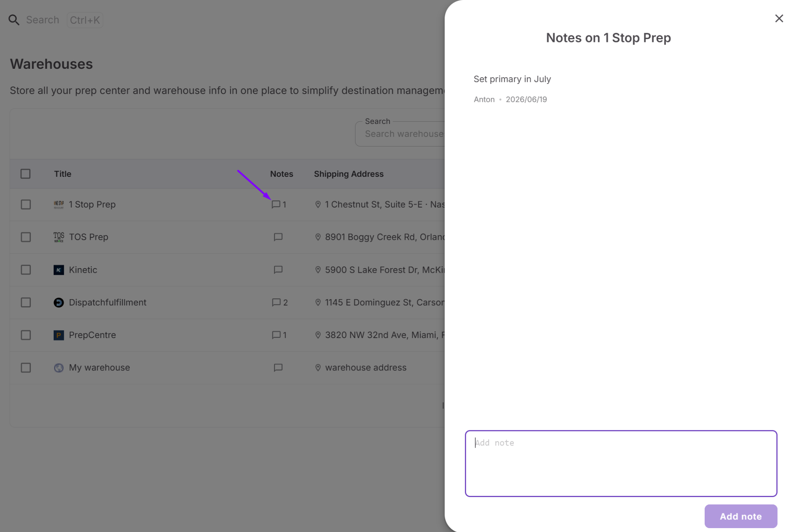
Task: Click the 5900 S Lake Forest Dr address
Action: (x=385, y=270)
